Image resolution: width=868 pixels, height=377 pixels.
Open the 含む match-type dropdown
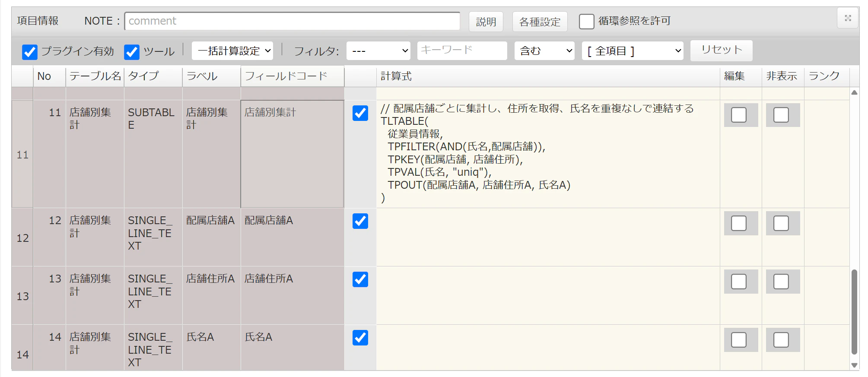(544, 51)
